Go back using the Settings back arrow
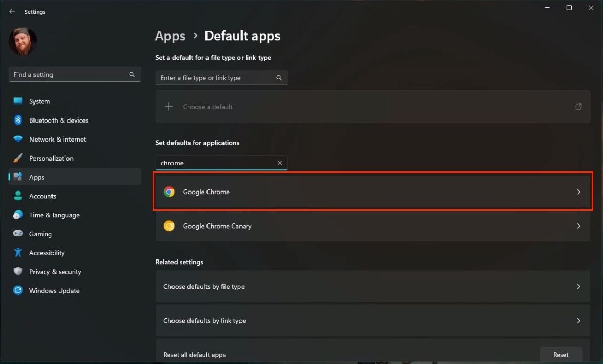603x364 pixels. click(12, 11)
